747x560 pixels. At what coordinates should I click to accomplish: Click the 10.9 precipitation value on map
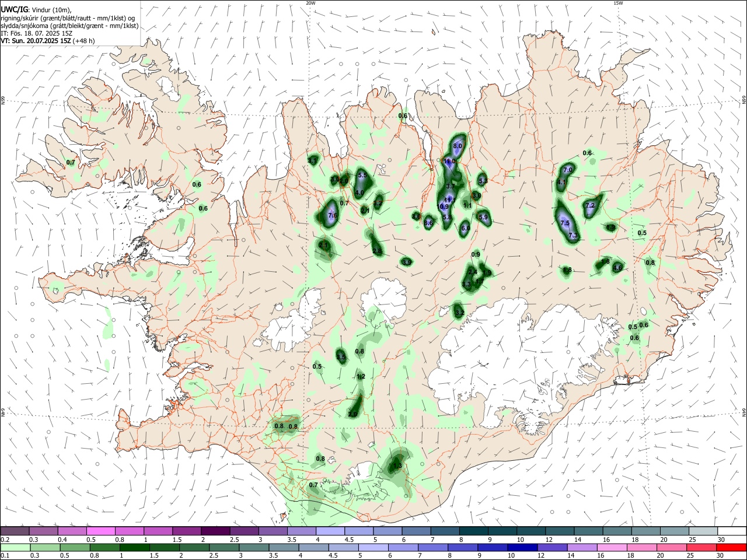pyautogui.click(x=443, y=206)
